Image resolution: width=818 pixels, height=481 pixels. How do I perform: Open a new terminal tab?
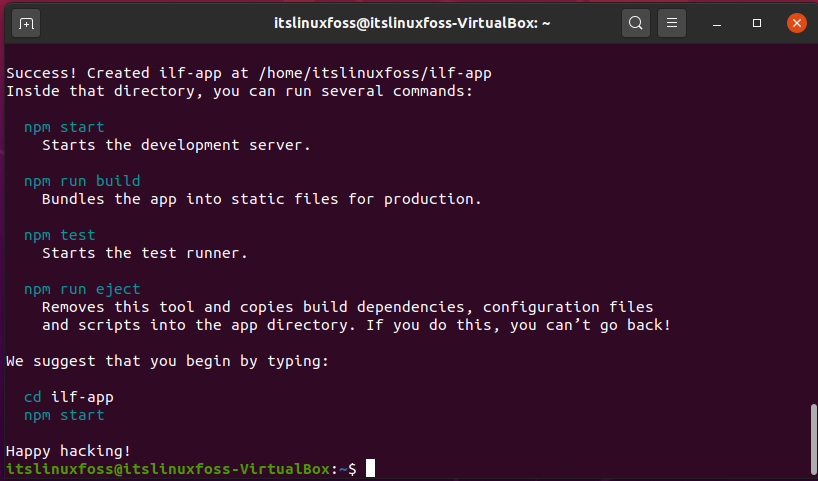pyautogui.click(x=26, y=23)
